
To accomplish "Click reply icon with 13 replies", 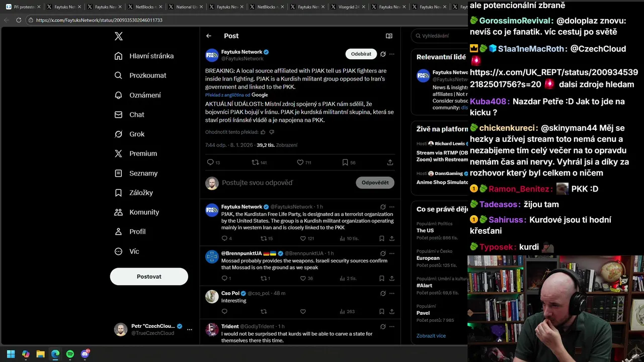I will pos(213,162).
